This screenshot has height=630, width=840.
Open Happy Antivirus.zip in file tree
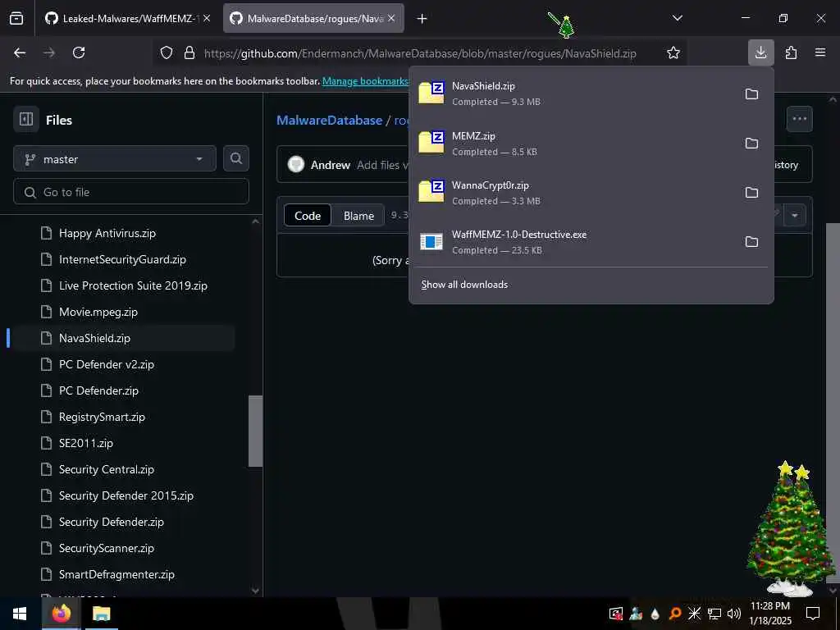pos(107,233)
